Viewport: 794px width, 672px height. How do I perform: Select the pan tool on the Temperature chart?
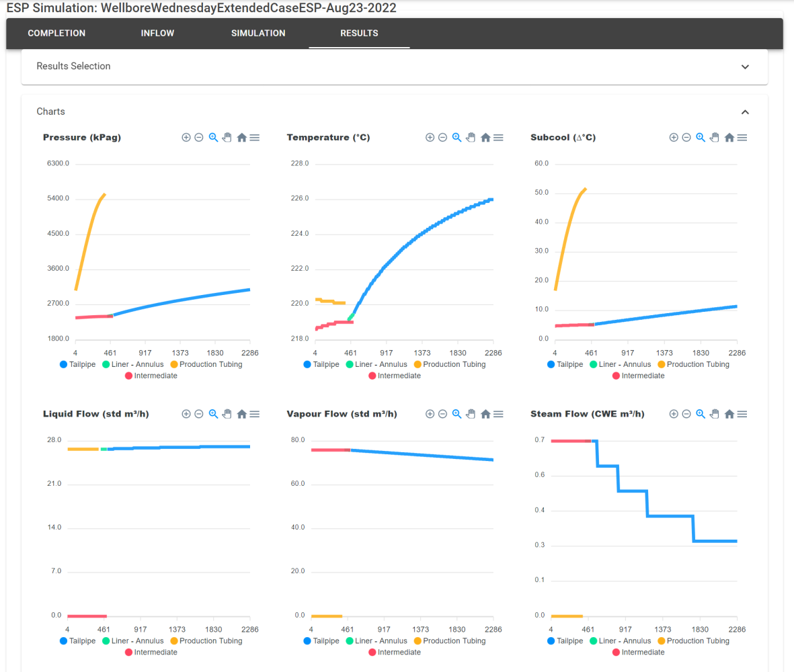[x=471, y=137]
